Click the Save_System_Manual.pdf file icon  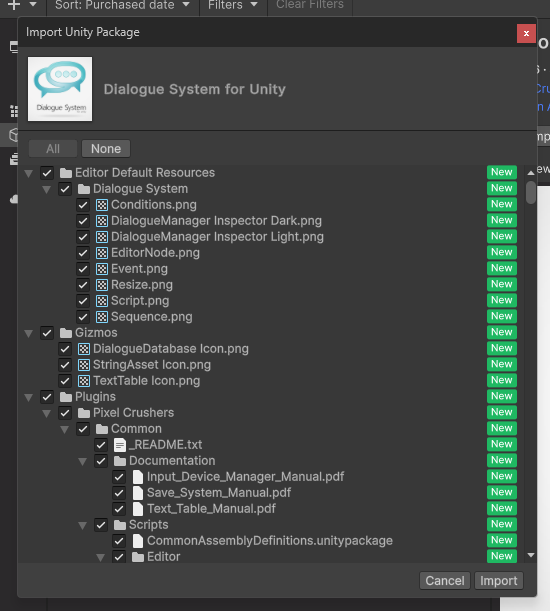[x=138, y=493]
